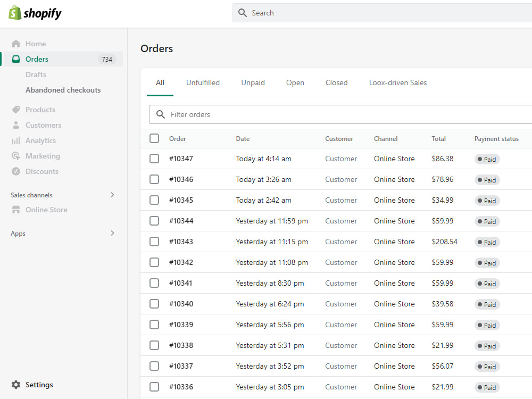The width and height of the screenshot is (532, 399).
Task: Check the box for order #10346
Action: pyautogui.click(x=154, y=179)
